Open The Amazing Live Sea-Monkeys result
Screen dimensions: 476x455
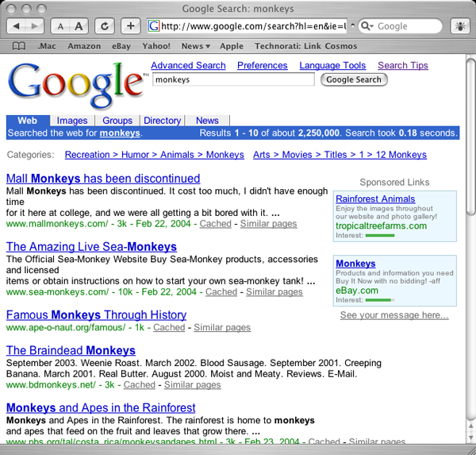coord(91,246)
